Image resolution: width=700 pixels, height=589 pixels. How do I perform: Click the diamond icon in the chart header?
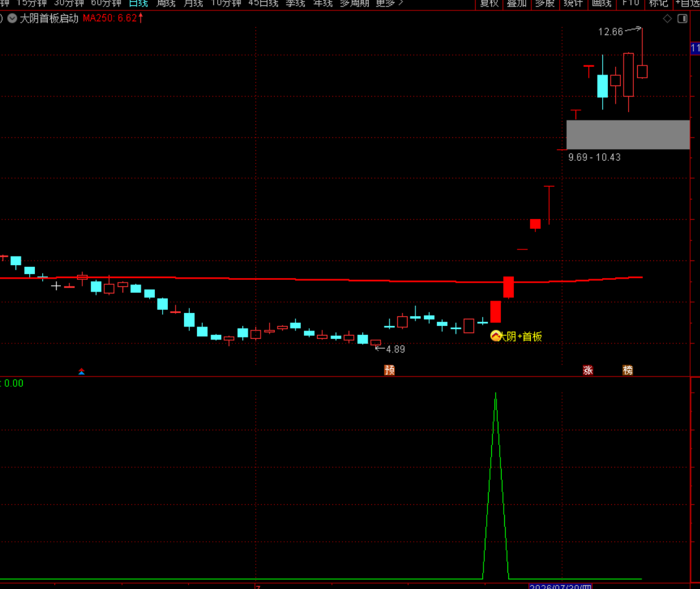point(668,19)
